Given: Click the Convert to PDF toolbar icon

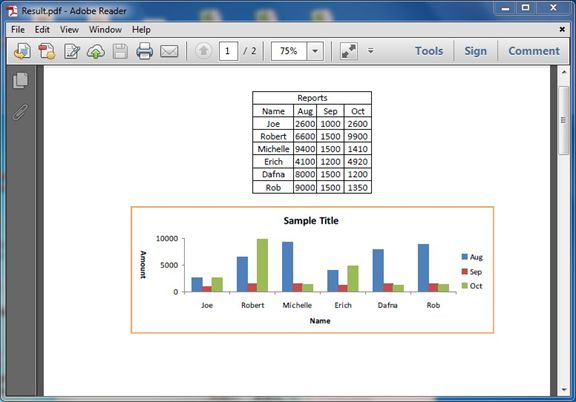Looking at the screenshot, I should click(47, 51).
